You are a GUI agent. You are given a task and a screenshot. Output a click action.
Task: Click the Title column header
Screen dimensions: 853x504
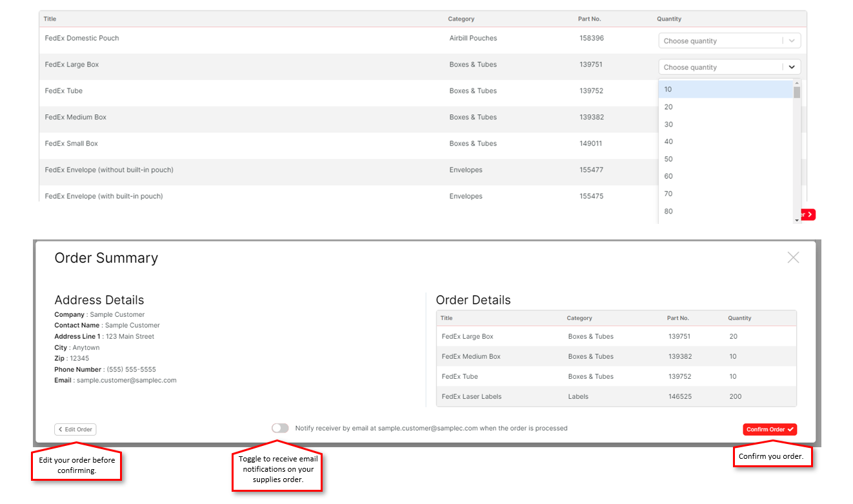point(50,19)
